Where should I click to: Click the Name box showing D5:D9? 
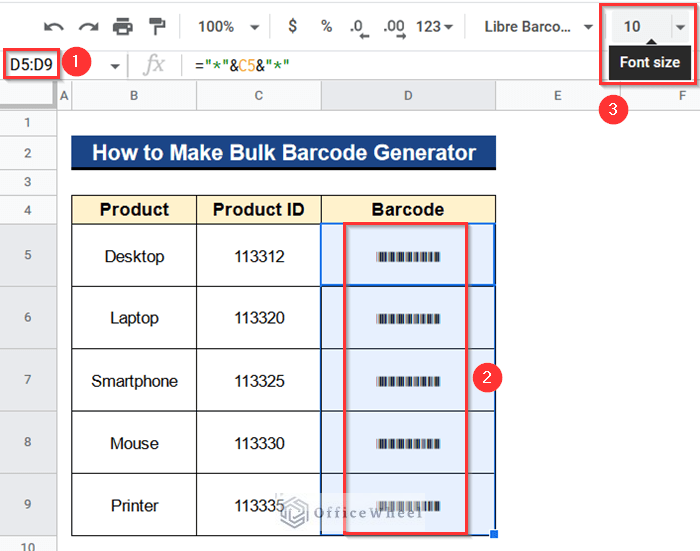pos(31,65)
